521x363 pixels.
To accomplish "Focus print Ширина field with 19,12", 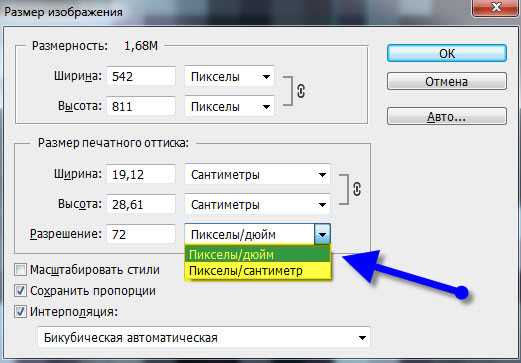I will [141, 174].
